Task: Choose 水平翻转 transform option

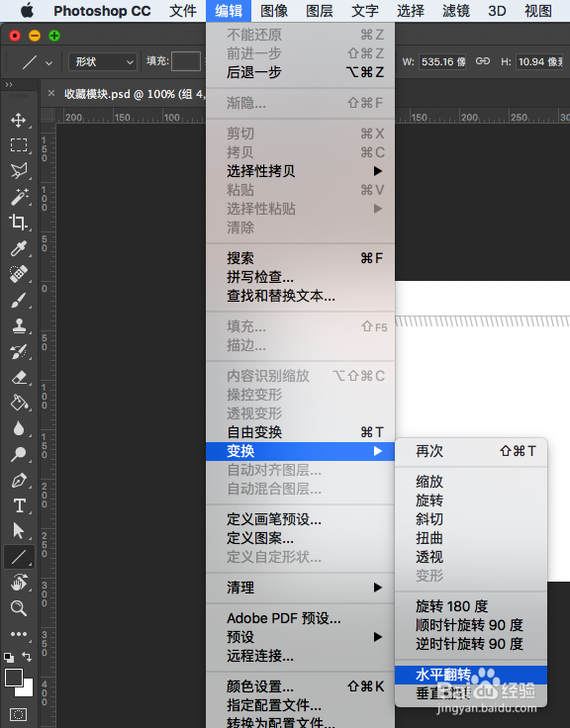Action: click(471, 675)
